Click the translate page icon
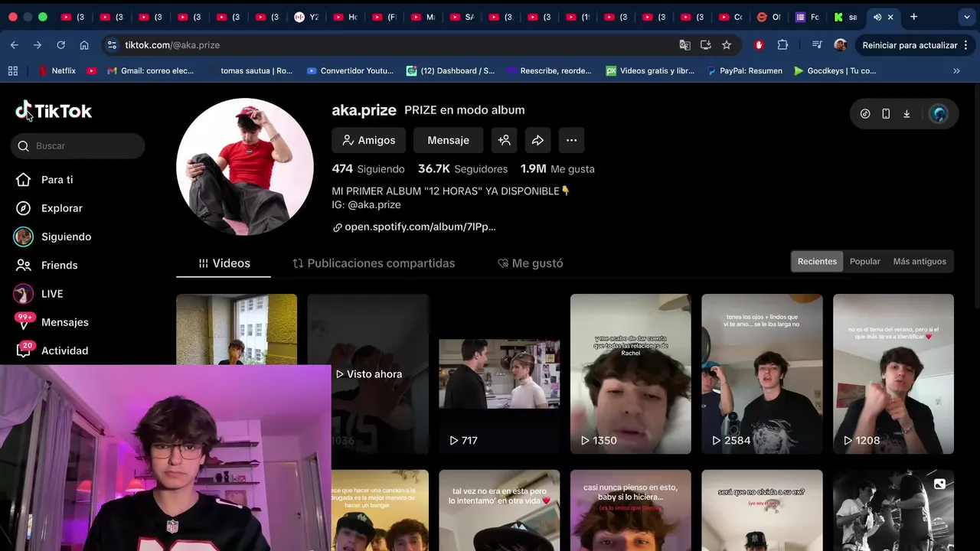 click(x=684, y=45)
